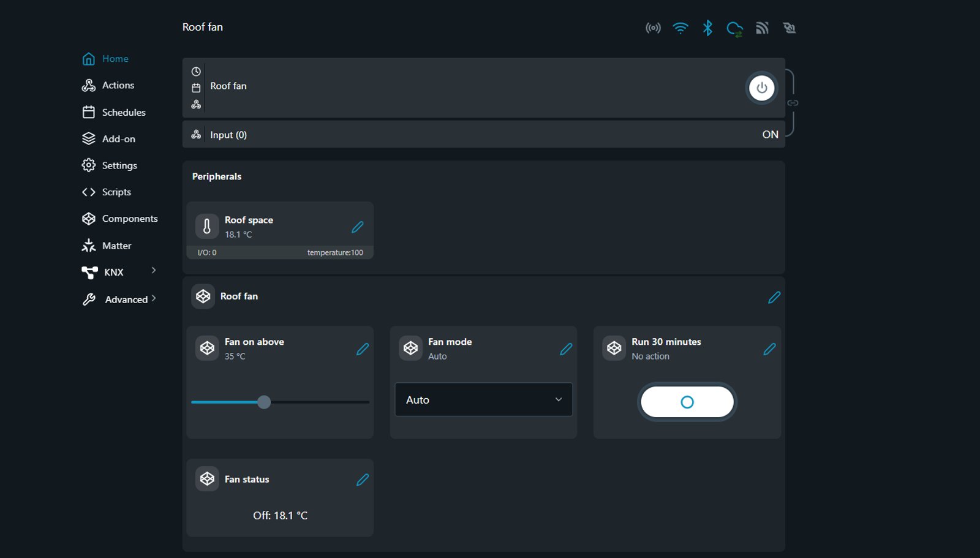Edit the Roof fan component group
This screenshot has width=980, height=558.
click(774, 297)
